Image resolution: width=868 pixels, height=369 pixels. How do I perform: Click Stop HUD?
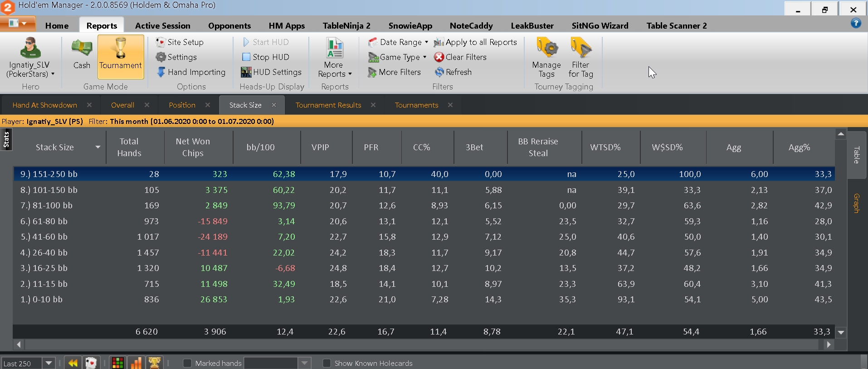point(266,57)
